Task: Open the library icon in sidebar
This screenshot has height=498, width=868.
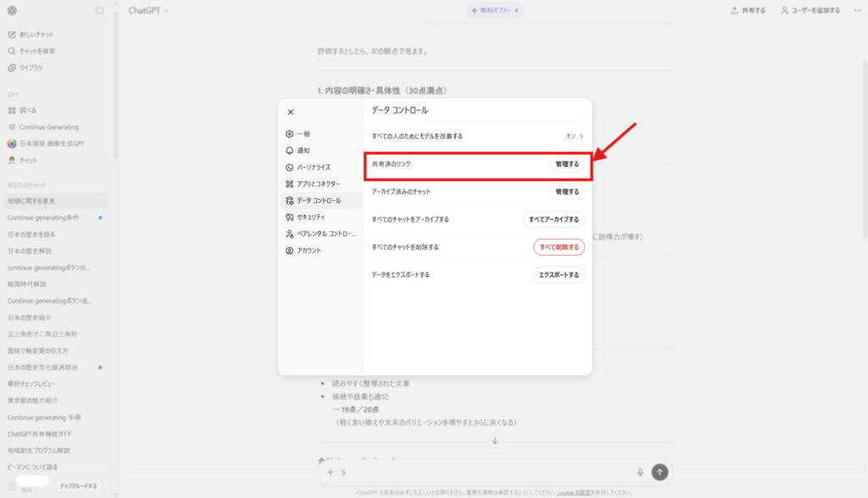Action: 12,67
